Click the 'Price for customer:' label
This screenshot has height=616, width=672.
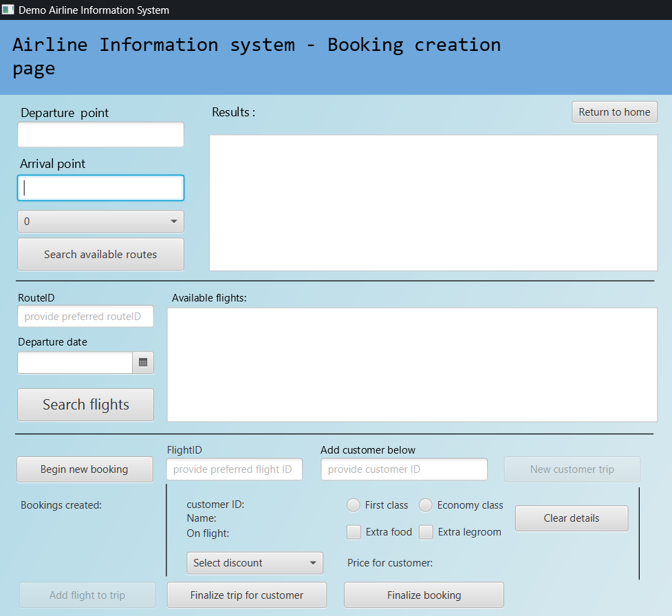(x=390, y=563)
